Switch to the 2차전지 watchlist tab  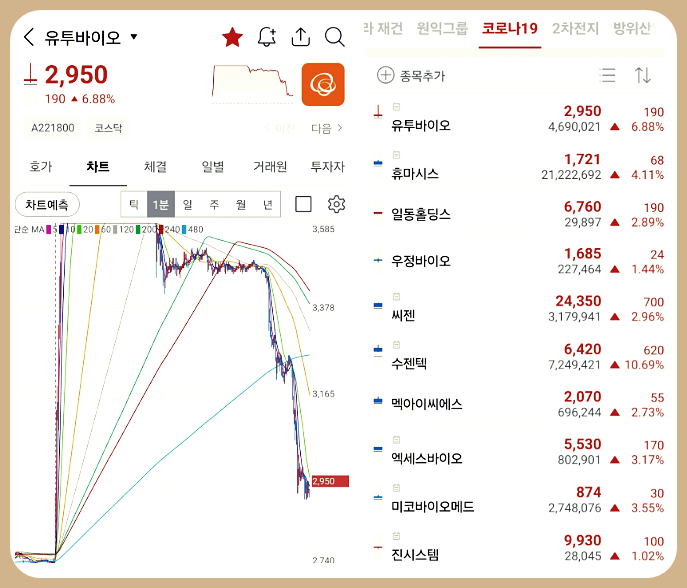[x=575, y=29]
